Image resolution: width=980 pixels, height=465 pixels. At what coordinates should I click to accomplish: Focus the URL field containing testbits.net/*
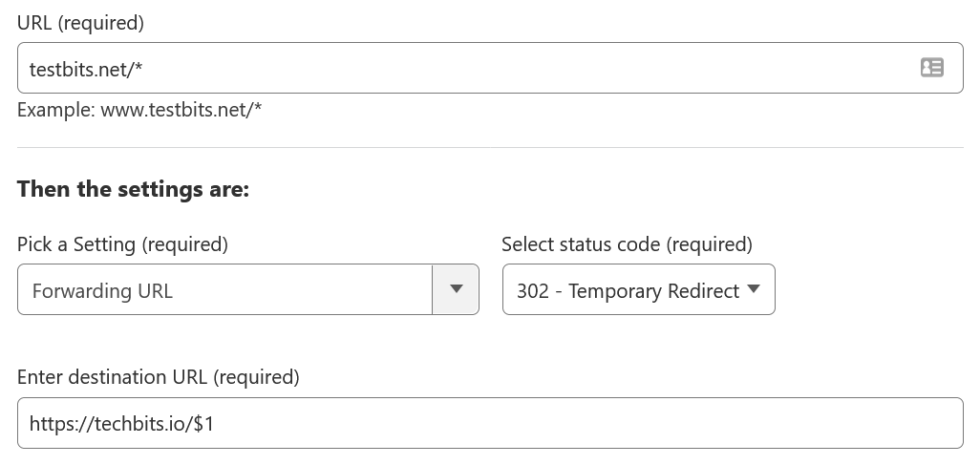[490, 68]
